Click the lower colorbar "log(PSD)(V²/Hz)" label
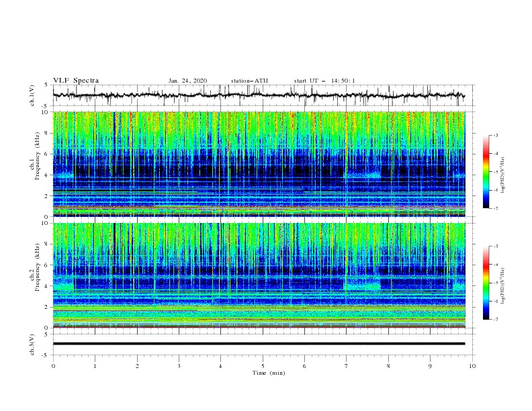This screenshot has height=411, width=532. point(502,286)
